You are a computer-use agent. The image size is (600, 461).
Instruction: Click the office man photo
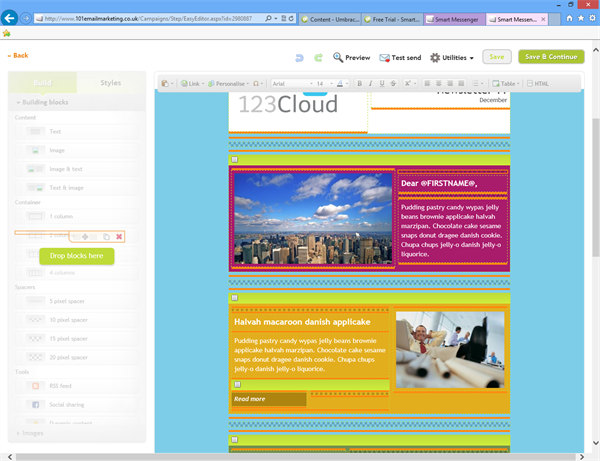[450, 350]
